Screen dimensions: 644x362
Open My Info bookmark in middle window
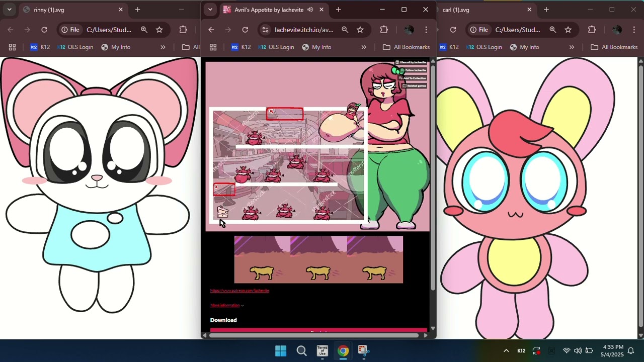click(x=316, y=47)
